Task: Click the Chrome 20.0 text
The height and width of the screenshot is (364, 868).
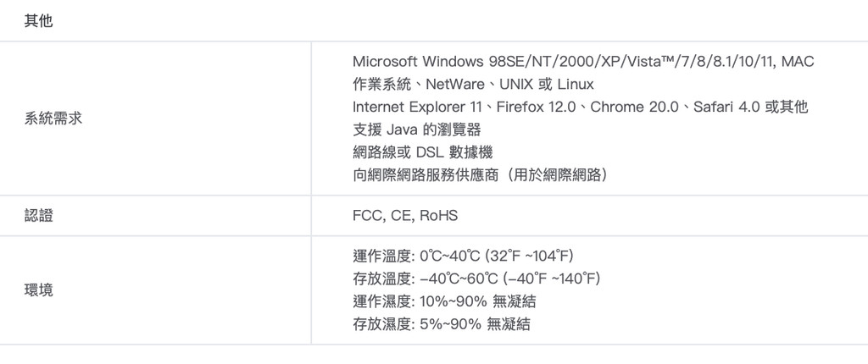Action: (635, 108)
